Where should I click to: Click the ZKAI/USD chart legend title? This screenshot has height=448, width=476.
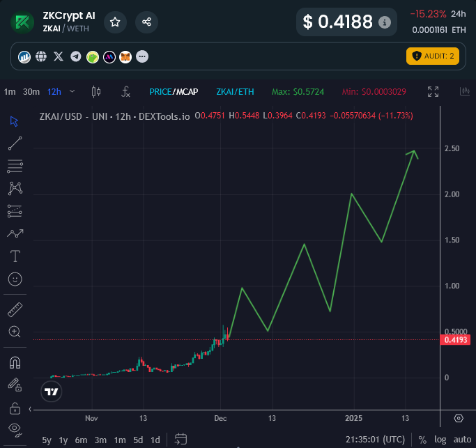pyautogui.click(x=114, y=116)
